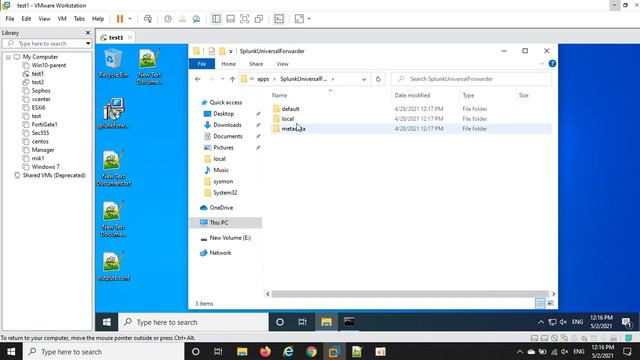Select Shared VMs (Deprecated) item
Image resolution: width=640 pixels, height=360 pixels.
click(54, 175)
